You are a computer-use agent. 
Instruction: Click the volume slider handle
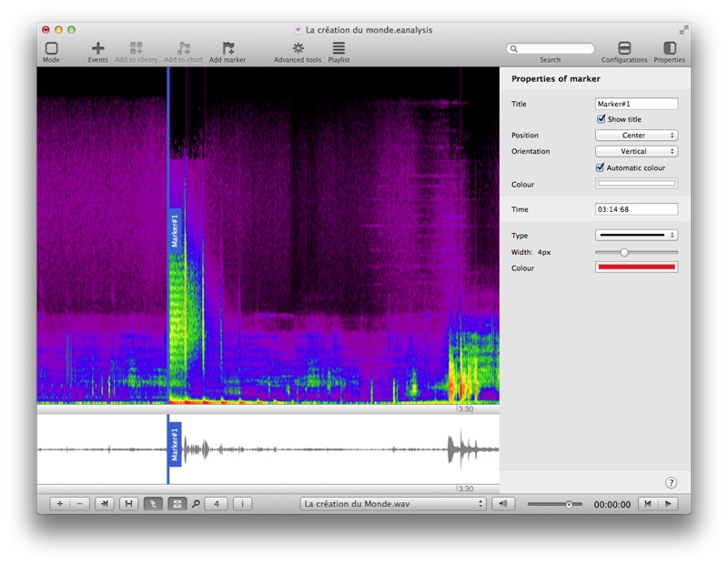click(569, 504)
